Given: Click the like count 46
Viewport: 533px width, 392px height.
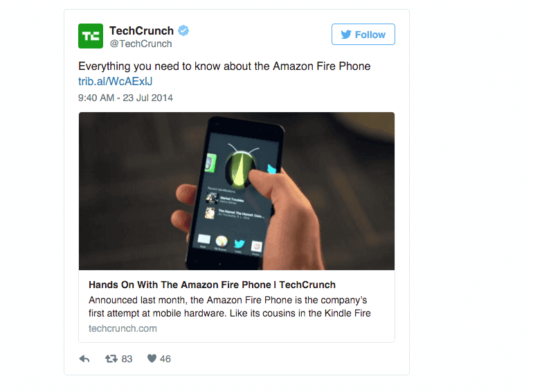Looking at the screenshot, I should pyautogui.click(x=165, y=359).
